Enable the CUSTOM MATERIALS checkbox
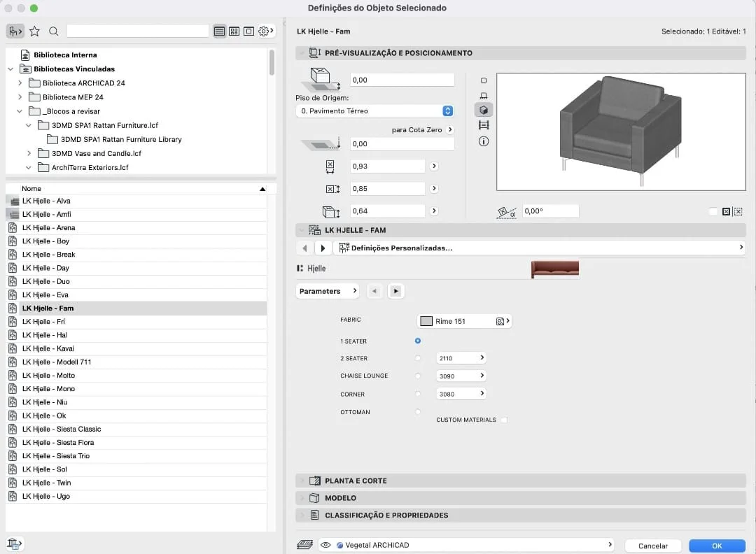 [x=503, y=420]
